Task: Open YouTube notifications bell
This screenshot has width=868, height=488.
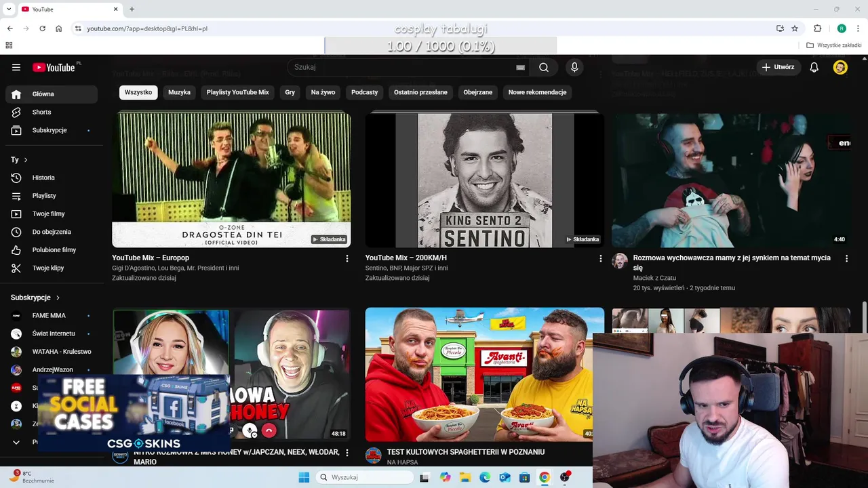Action: [814, 67]
